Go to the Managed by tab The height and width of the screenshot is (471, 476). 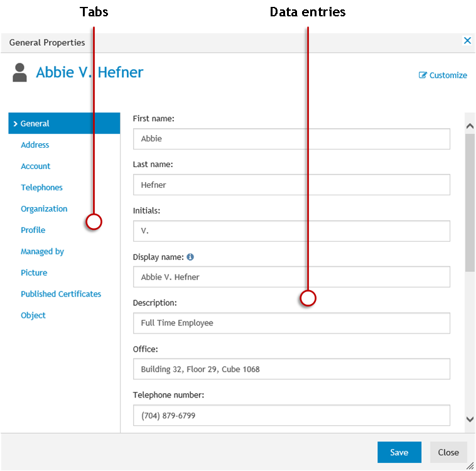[x=43, y=252]
